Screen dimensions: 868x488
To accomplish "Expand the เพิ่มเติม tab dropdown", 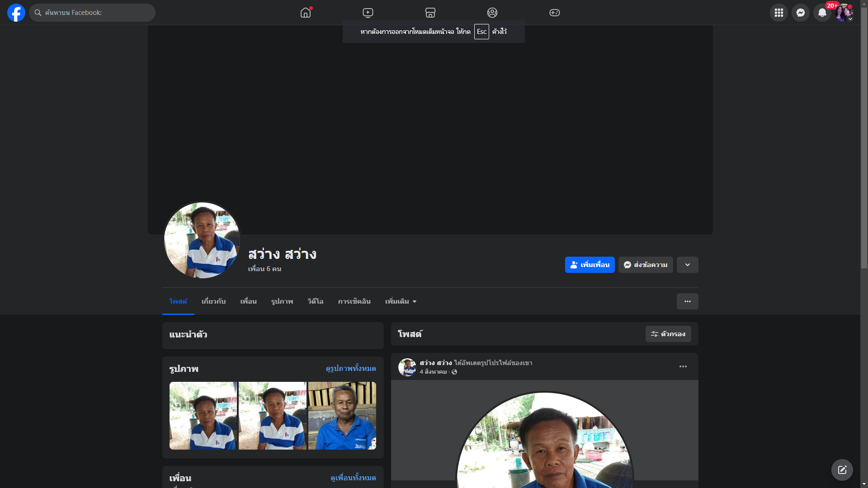I will point(401,301).
